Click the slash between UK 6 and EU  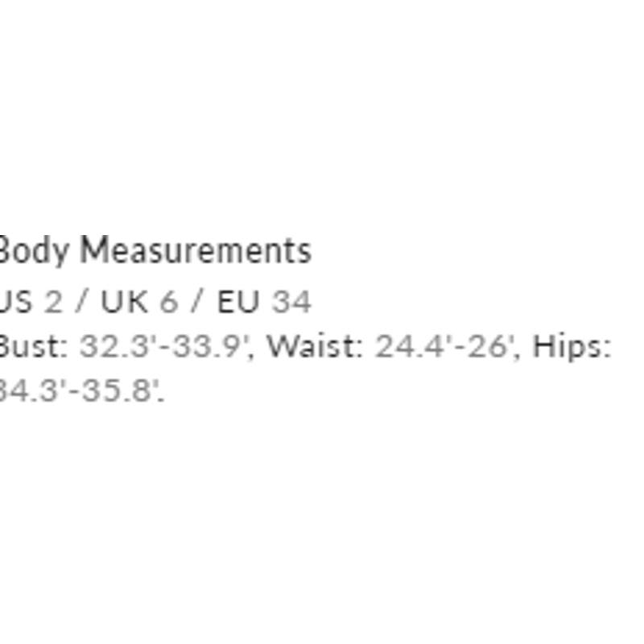tap(197, 302)
